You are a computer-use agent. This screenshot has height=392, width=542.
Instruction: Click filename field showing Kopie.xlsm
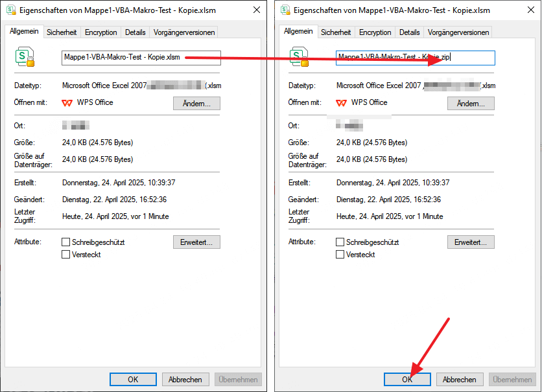pos(141,58)
